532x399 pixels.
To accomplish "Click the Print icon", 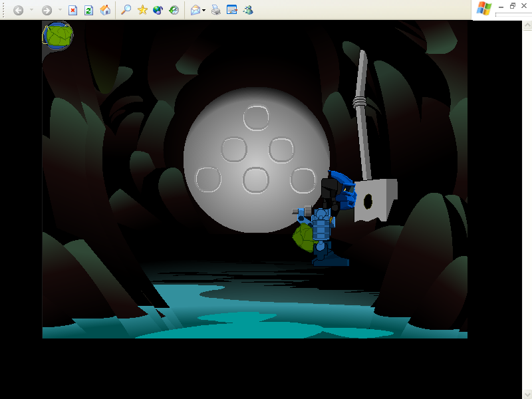I will [215, 10].
